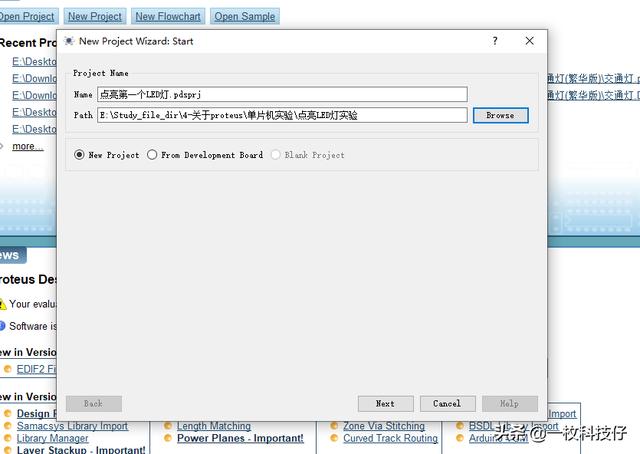This screenshot has width=640, height=454.
Task: Click orange bullet beside Zone Via Stitching
Action: 334,426
